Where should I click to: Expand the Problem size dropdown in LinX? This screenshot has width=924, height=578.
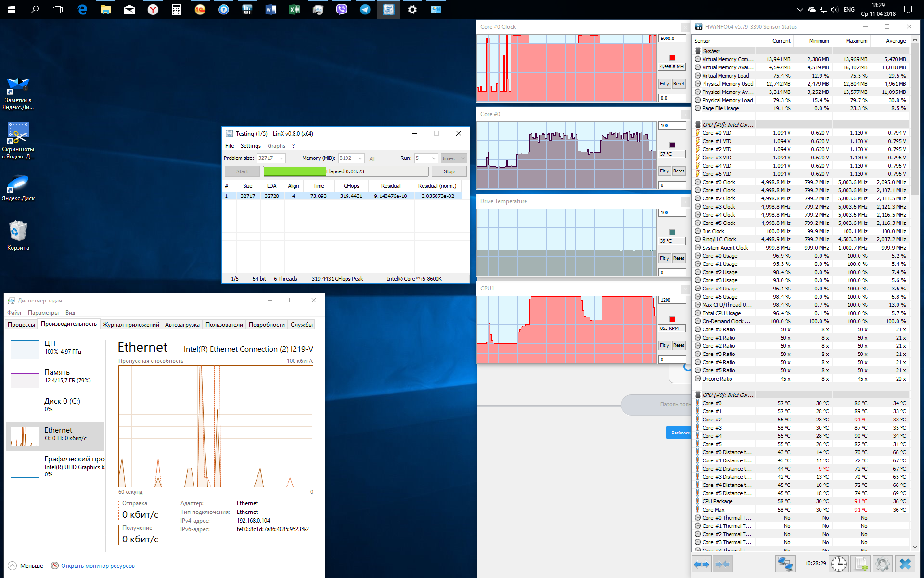tap(282, 158)
